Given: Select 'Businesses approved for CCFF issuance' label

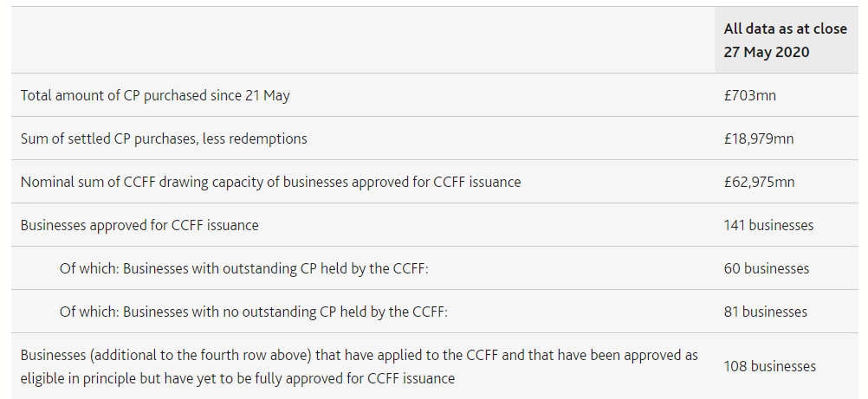Looking at the screenshot, I should tap(139, 225).
